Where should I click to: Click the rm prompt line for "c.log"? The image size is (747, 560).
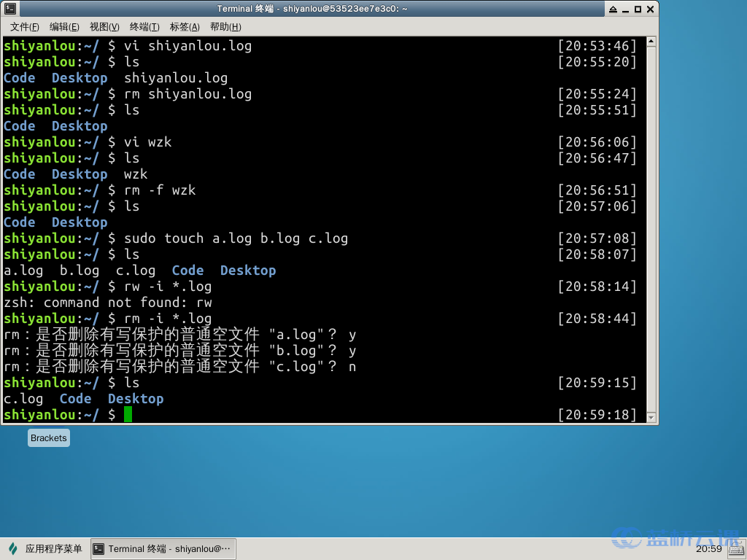pos(180,367)
